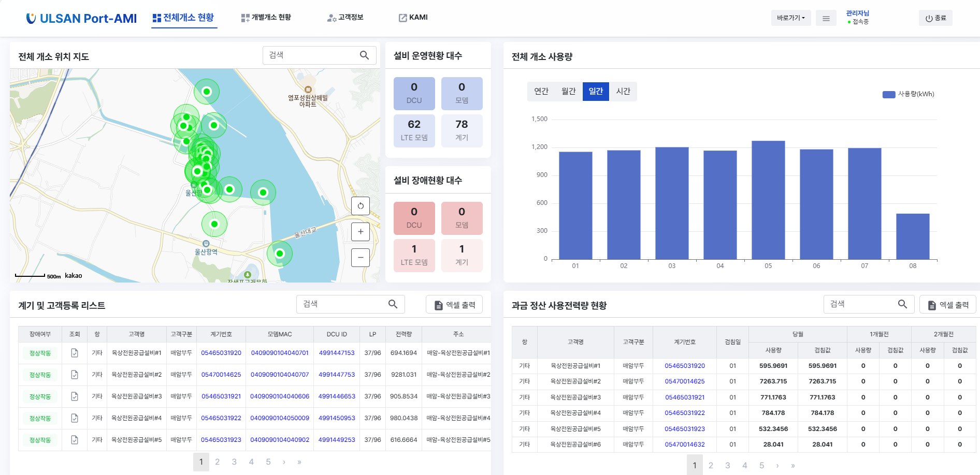Open DCU ID 4991449253
The width and height of the screenshot is (980, 475).
(x=337, y=440)
